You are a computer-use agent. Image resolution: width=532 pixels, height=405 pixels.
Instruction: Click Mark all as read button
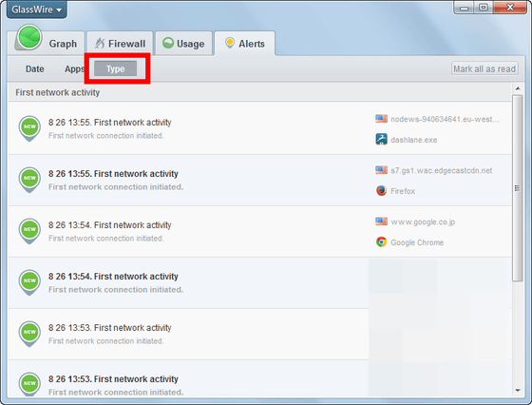[484, 68]
